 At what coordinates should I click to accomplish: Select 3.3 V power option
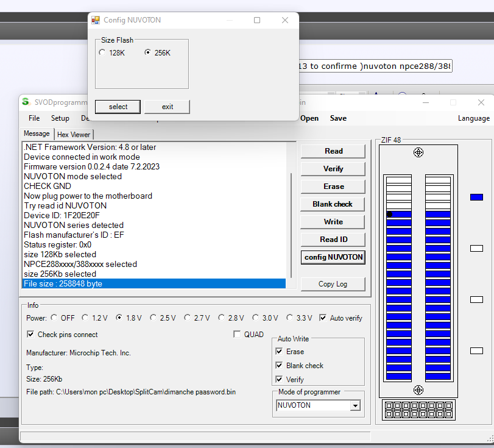click(x=290, y=318)
